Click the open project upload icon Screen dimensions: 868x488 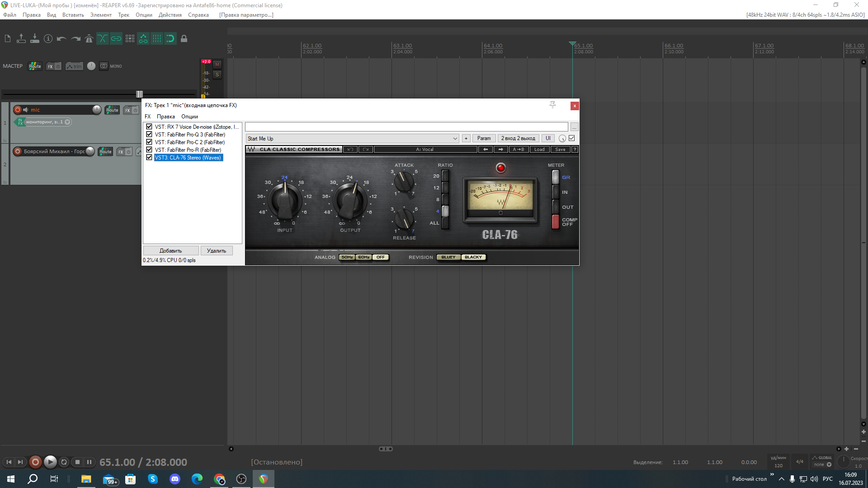[21, 39]
